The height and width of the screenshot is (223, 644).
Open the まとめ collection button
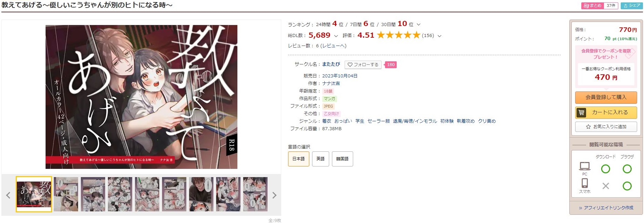click(599, 5)
